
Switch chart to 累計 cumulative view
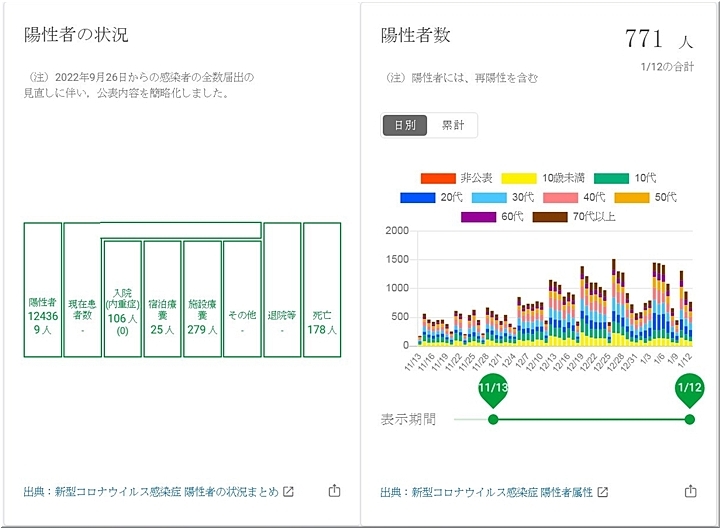pos(453,125)
